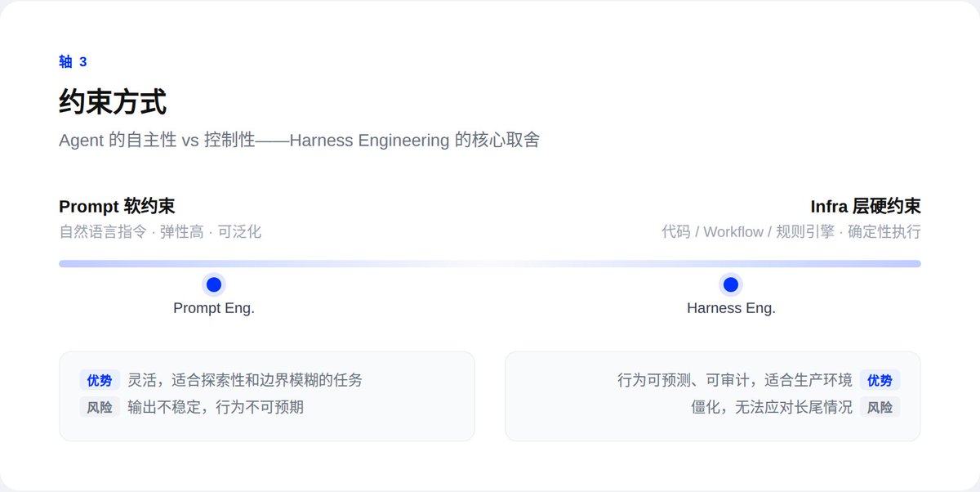This screenshot has height=492, width=980.
Task: Click the 'Prompt Eng.' text label
Action: (214, 308)
